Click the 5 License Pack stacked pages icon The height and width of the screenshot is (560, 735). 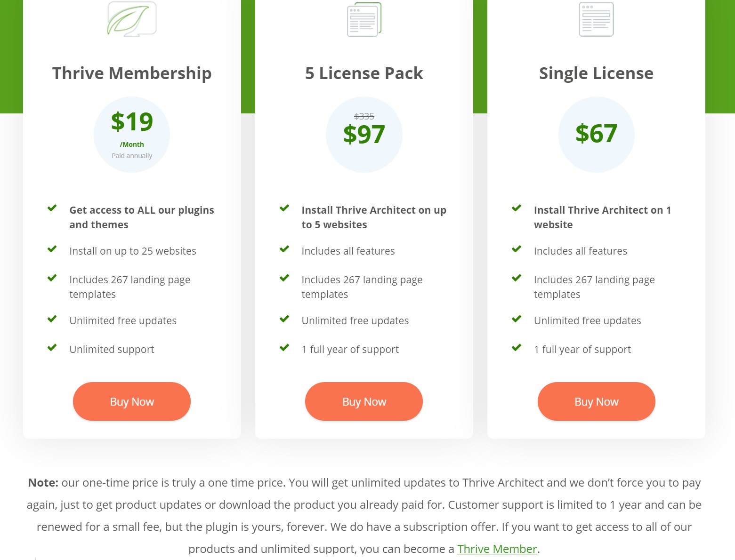click(364, 19)
